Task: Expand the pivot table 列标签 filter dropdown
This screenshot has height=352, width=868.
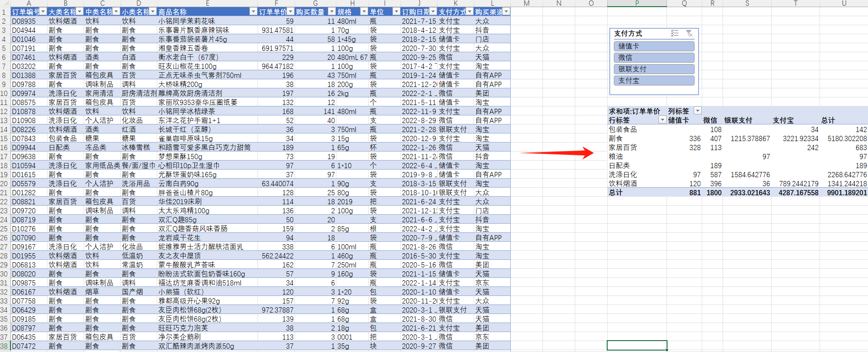Action: (x=697, y=111)
